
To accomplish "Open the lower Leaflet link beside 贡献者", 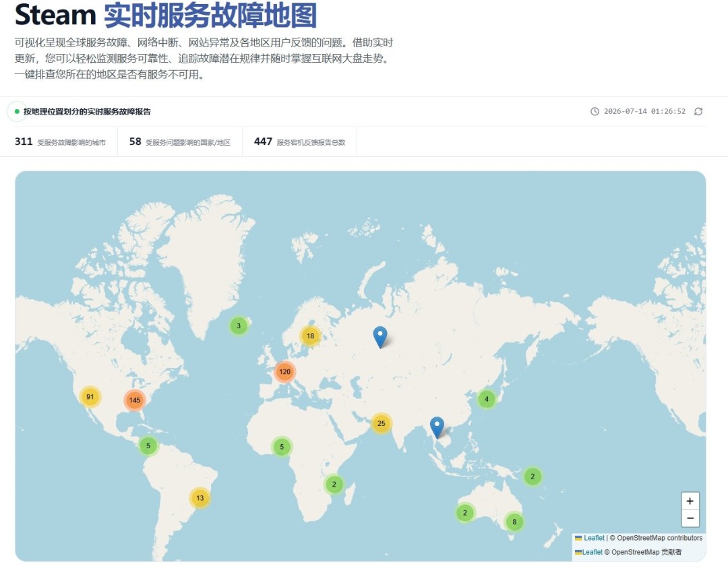I will pos(588,552).
